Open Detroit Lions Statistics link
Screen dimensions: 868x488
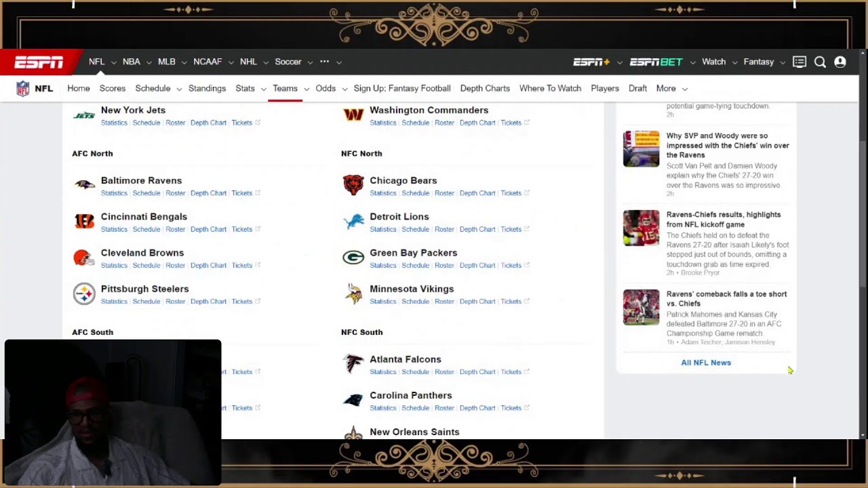coord(382,229)
